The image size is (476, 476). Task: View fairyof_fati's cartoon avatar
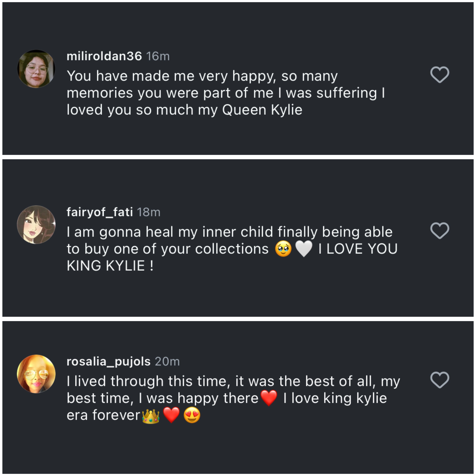pos(36,224)
